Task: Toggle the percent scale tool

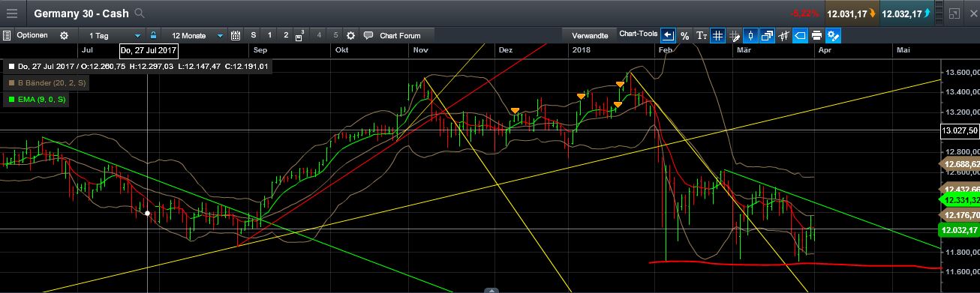Action: [x=684, y=35]
